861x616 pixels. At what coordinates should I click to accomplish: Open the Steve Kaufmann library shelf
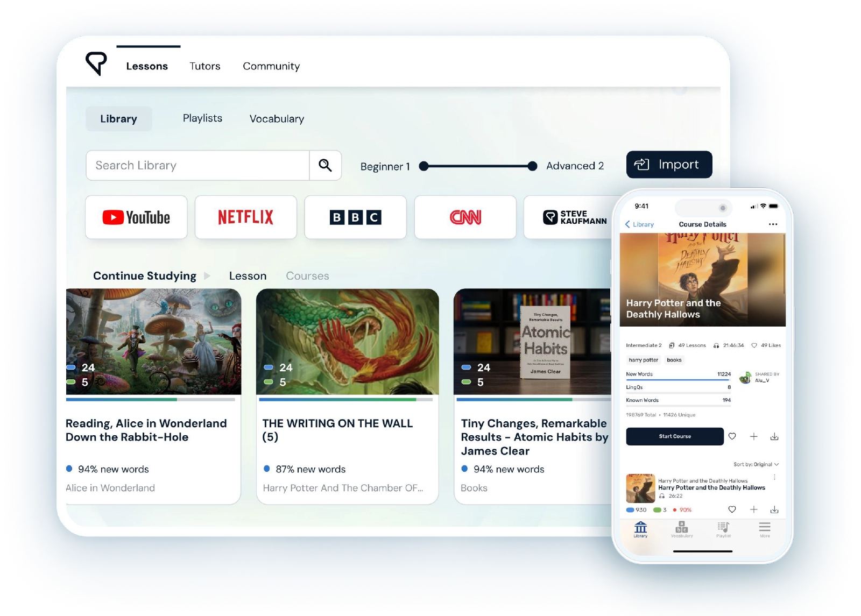click(x=571, y=217)
